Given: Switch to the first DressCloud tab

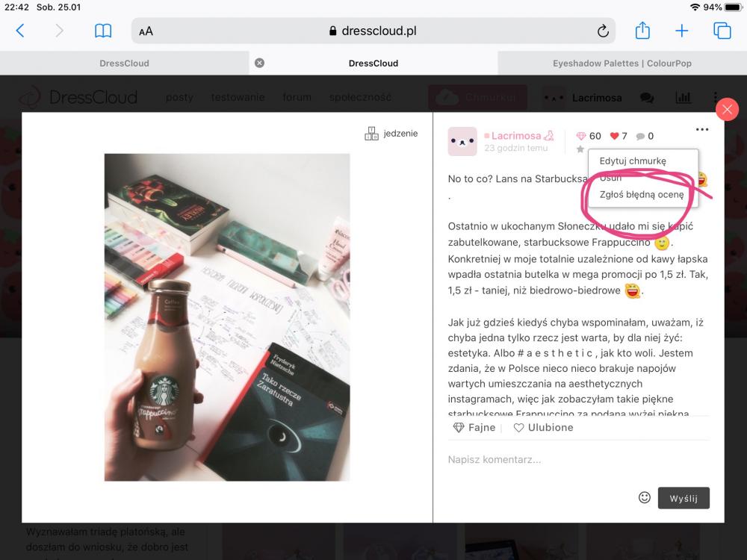Looking at the screenshot, I should click(124, 63).
